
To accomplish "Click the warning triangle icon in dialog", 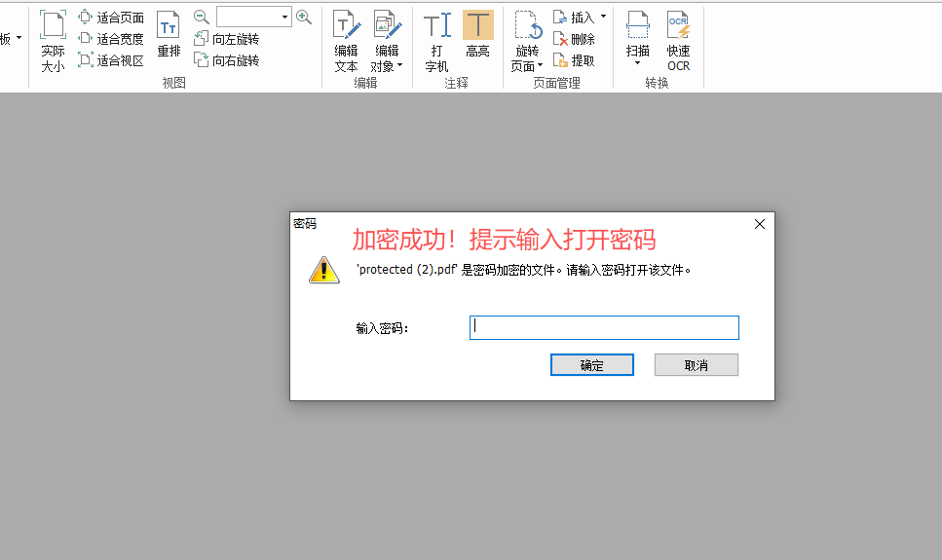I will pyautogui.click(x=323, y=270).
